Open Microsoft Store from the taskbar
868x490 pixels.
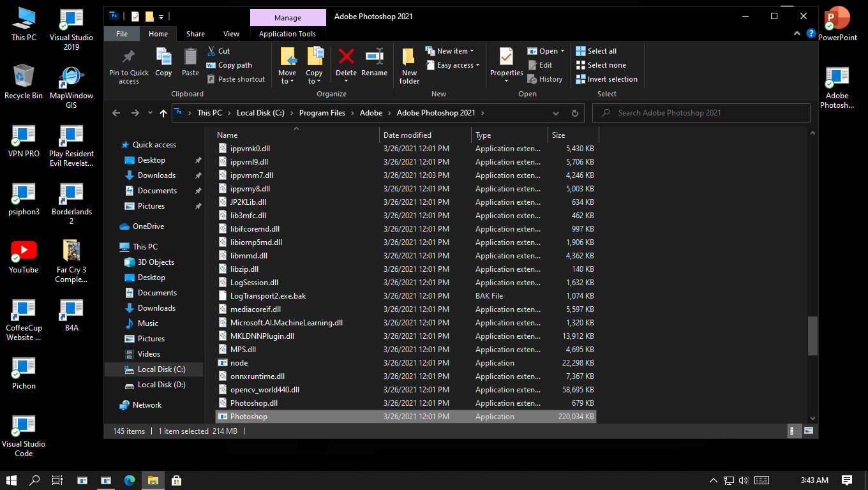[176, 480]
